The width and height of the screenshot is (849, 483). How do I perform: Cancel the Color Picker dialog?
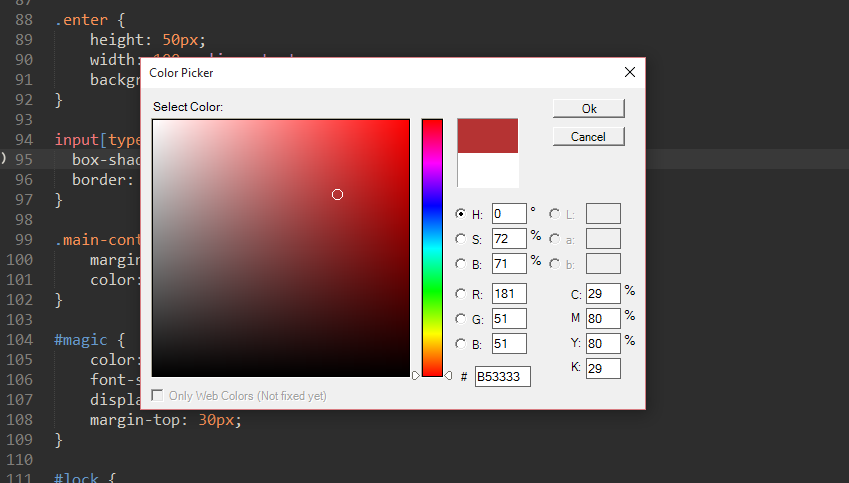[x=589, y=136]
